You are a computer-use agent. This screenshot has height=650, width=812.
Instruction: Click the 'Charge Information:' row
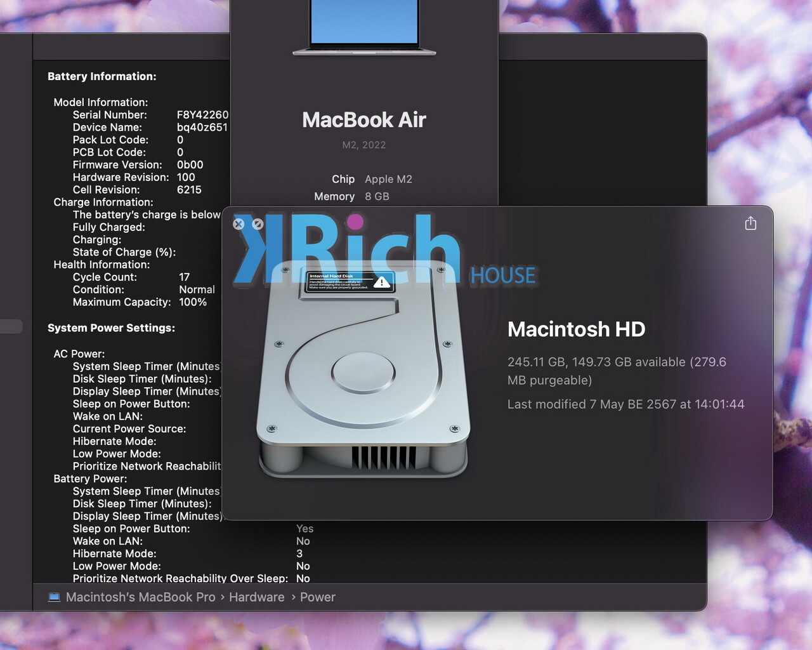pos(103,202)
